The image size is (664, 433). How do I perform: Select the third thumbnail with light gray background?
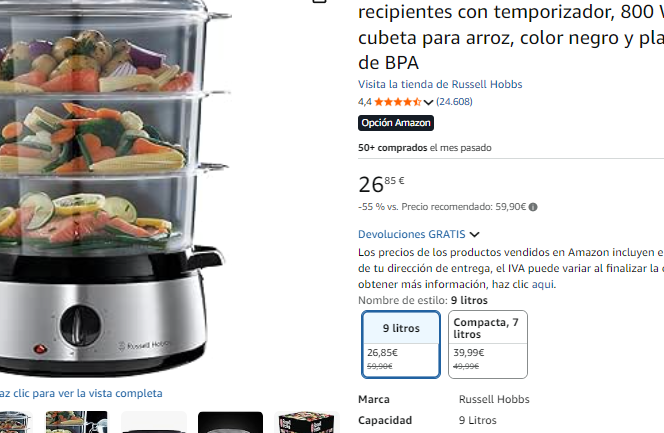154,422
